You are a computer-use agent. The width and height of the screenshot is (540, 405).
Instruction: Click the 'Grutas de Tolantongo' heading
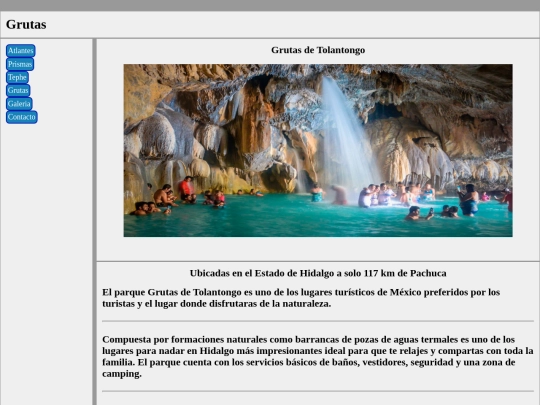click(318, 50)
